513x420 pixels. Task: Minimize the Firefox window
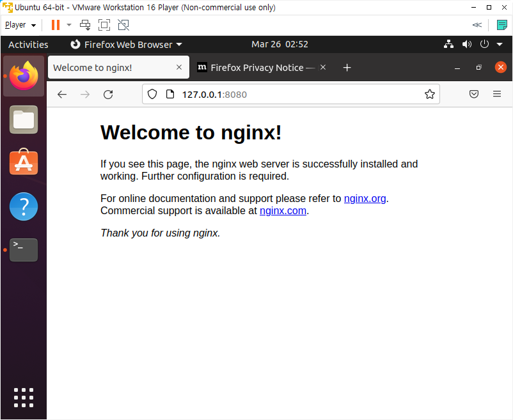click(x=457, y=68)
